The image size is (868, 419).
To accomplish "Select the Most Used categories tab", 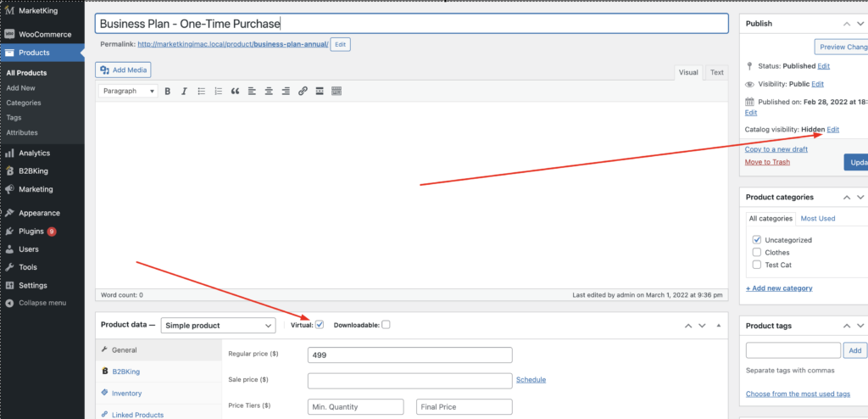I will 818,218.
